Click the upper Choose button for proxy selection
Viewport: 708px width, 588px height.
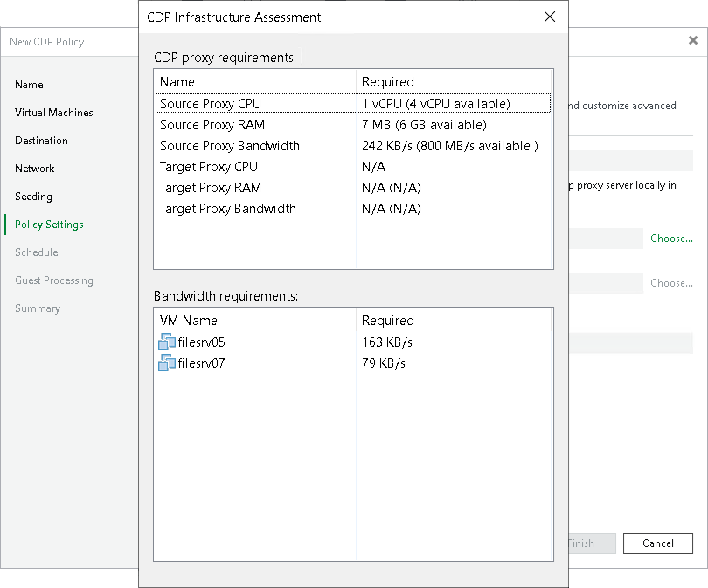tap(670, 238)
